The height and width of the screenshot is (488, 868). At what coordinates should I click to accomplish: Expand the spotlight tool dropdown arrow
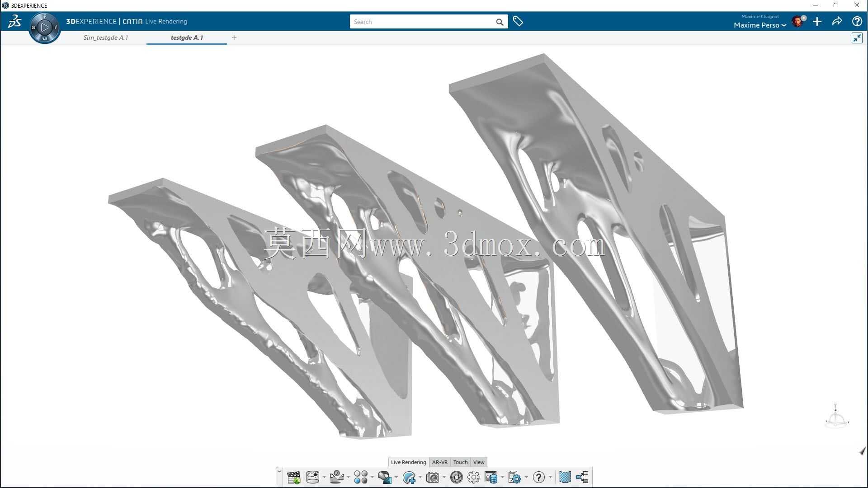396,477
